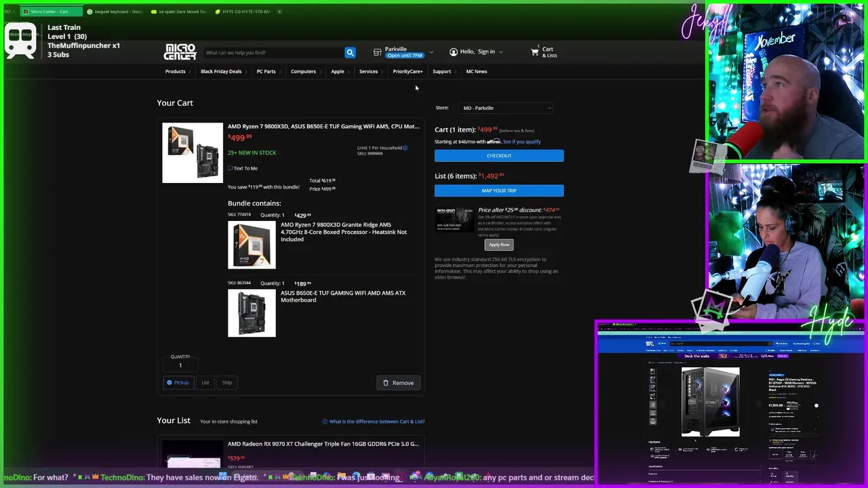Click the new tab plus icon
Viewport: 868px width, 488px height.
coord(279,12)
